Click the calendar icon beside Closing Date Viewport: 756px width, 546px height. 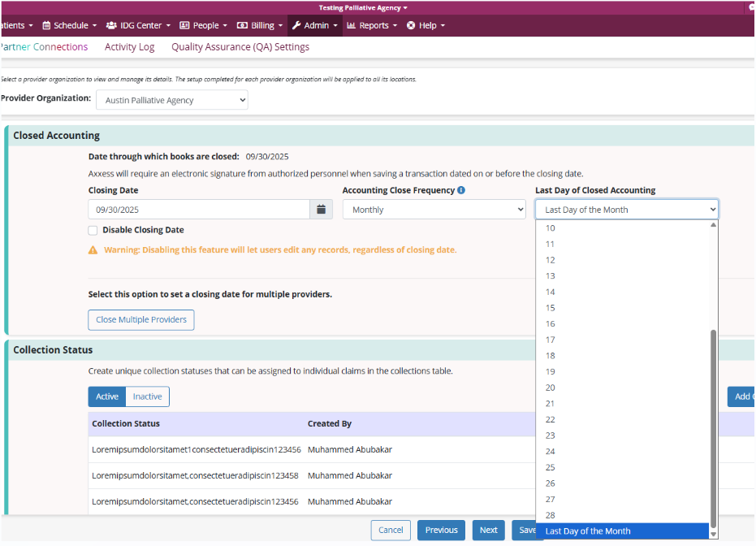pos(321,210)
